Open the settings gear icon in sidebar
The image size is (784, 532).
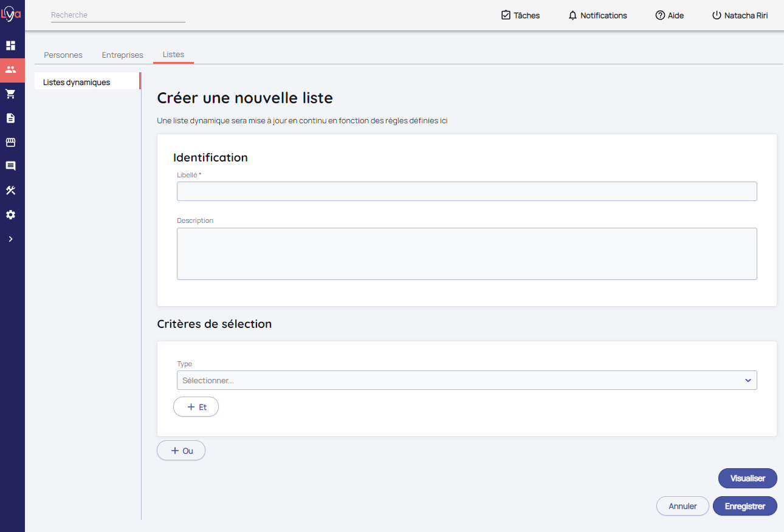point(10,215)
